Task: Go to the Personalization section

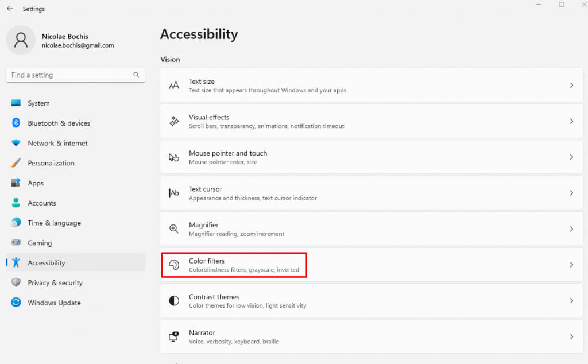Action: [x=51, y=163]
